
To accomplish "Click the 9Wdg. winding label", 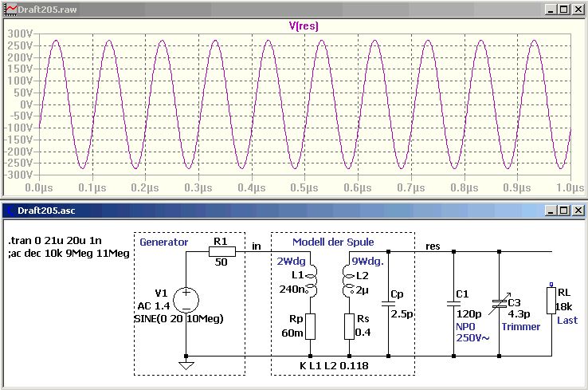I will click(367, 262).
